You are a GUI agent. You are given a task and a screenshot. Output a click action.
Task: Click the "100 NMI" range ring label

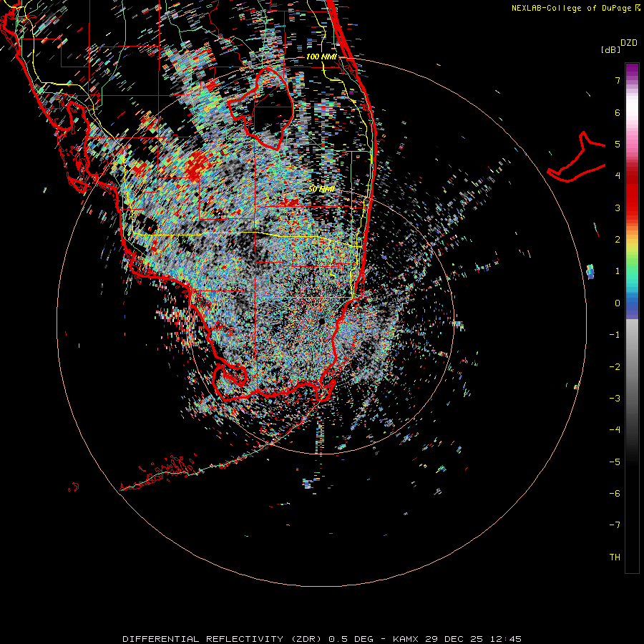[x=321, y=57]
